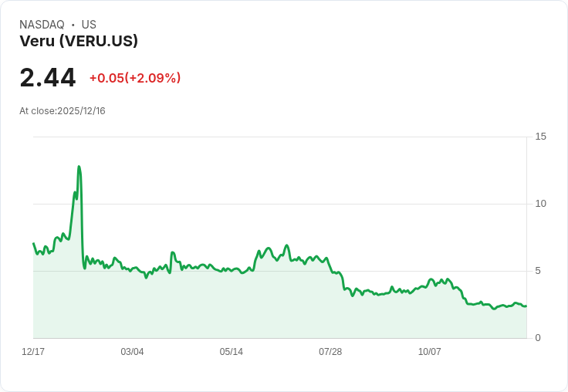Click the sharp price drop below 07/28
This screenshot has width=568, height=392.
pos(342,282)
